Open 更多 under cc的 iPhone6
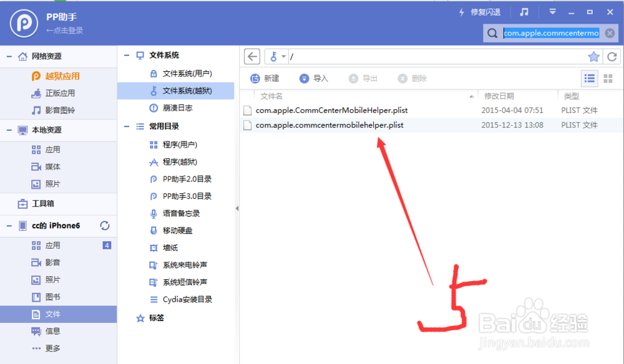The image size is (624, 364). point(46,348)
